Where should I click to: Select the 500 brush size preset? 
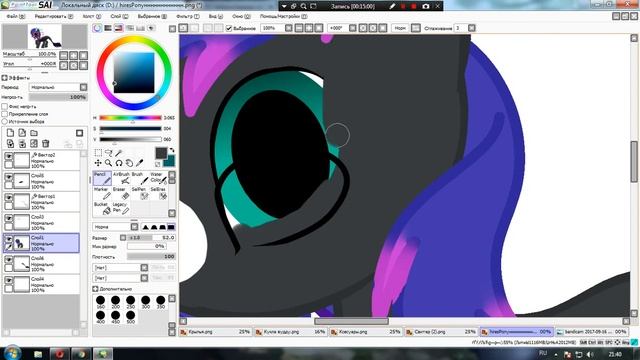tap(130, 317)
